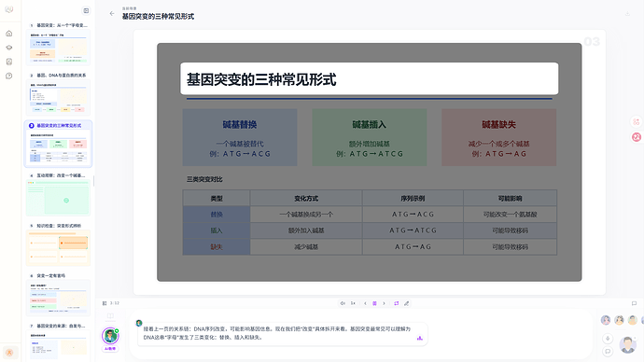Click the download icon at top right
This screenshot has width=644, height=362.
(627, 14)
